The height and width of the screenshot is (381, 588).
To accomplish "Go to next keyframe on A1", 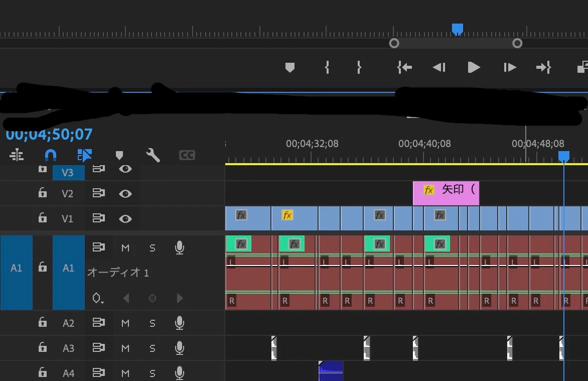I will 180,298.
